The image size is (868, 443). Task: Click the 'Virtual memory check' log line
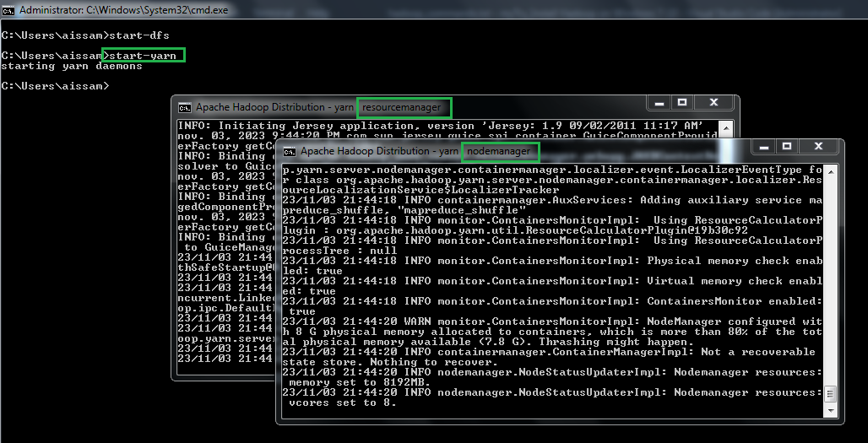tap(552, 281)
